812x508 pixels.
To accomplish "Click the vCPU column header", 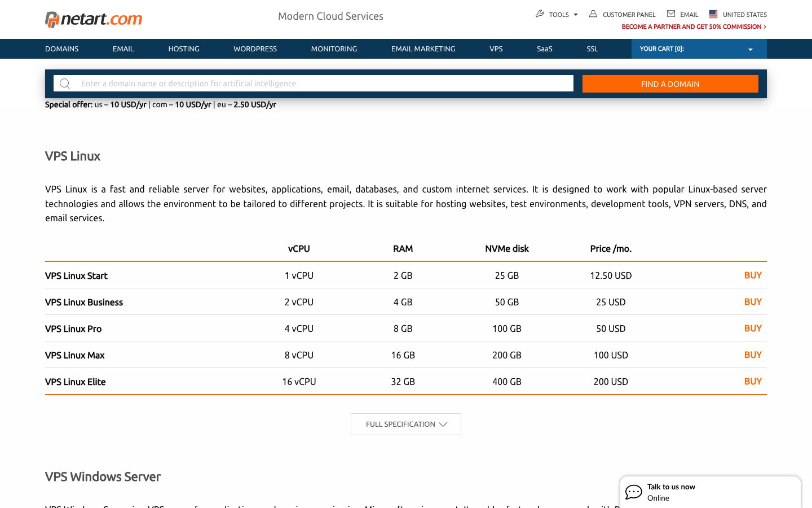I will (x=299, y=249).
